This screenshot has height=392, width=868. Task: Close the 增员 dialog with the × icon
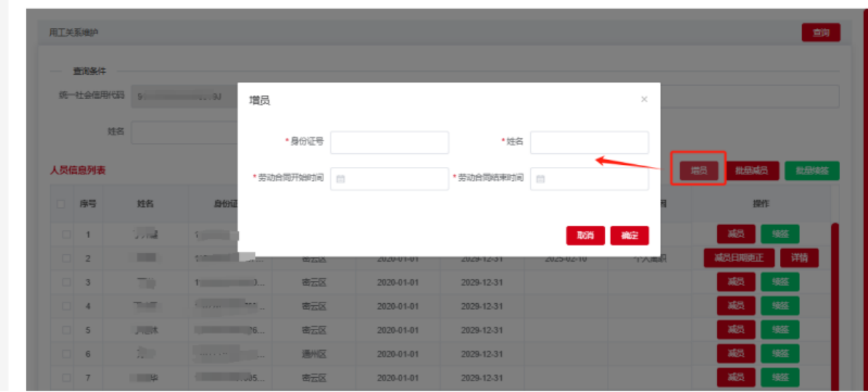coord(644,99)
